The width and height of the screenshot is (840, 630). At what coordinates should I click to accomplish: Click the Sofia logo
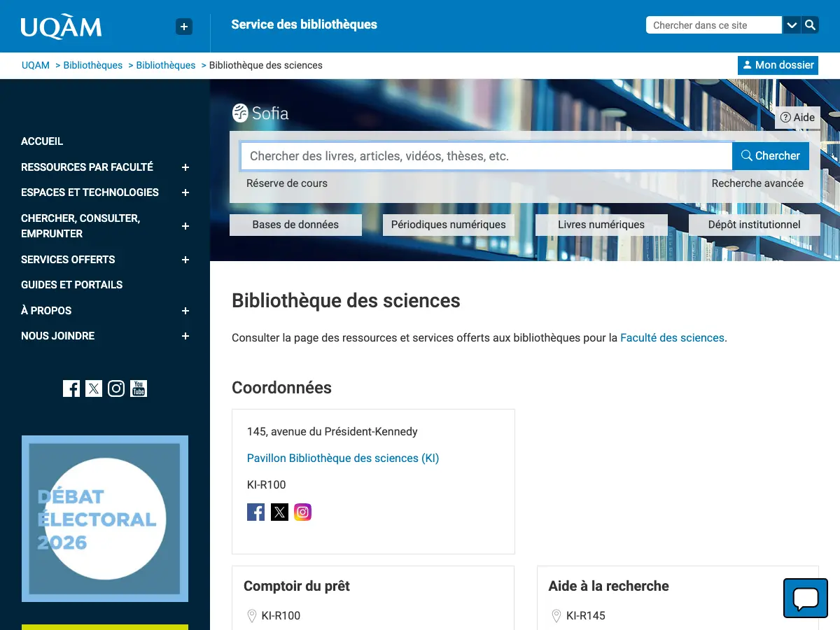(260, 113)
